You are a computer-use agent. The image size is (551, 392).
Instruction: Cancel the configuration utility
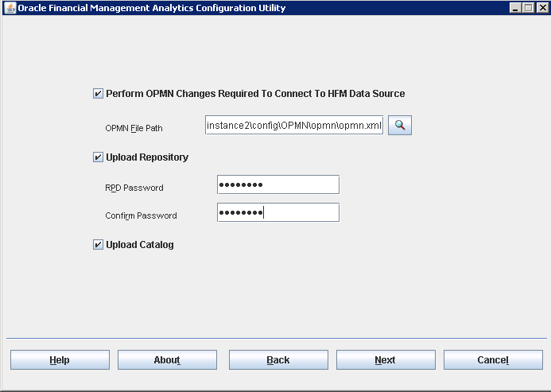click(x=493, y=359)
